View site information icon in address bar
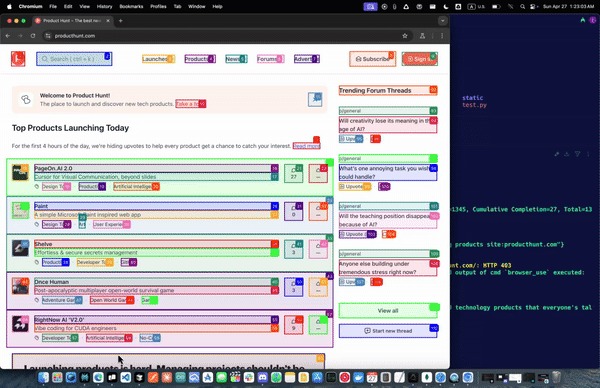The height and width of the screenshot is (388, 600). [48, 36]
